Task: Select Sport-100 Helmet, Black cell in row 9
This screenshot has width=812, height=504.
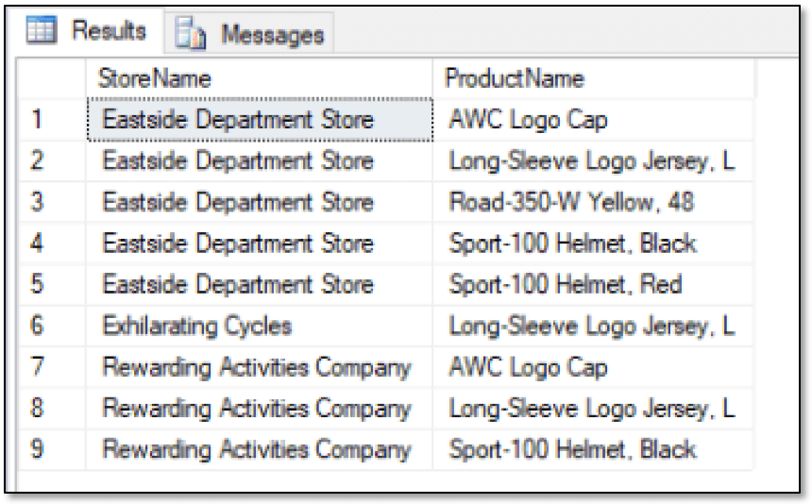Action: 592,449
